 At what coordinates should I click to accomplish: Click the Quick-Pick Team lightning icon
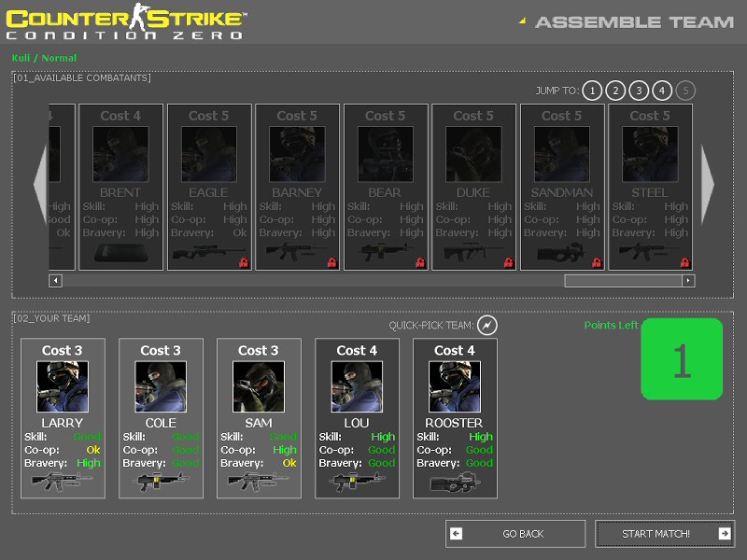tap(486, 325)
